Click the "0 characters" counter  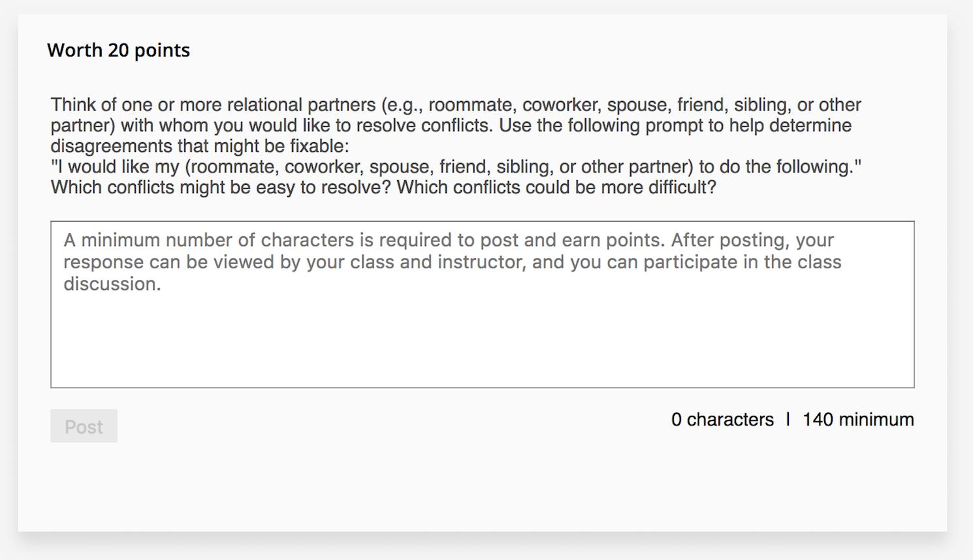click(722, 419)
